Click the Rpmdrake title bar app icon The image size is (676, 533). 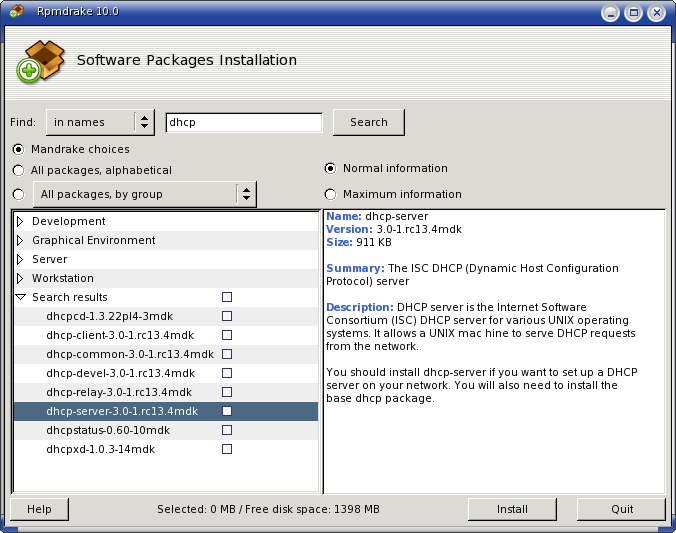pyautogui.click(x=16, y=11)
